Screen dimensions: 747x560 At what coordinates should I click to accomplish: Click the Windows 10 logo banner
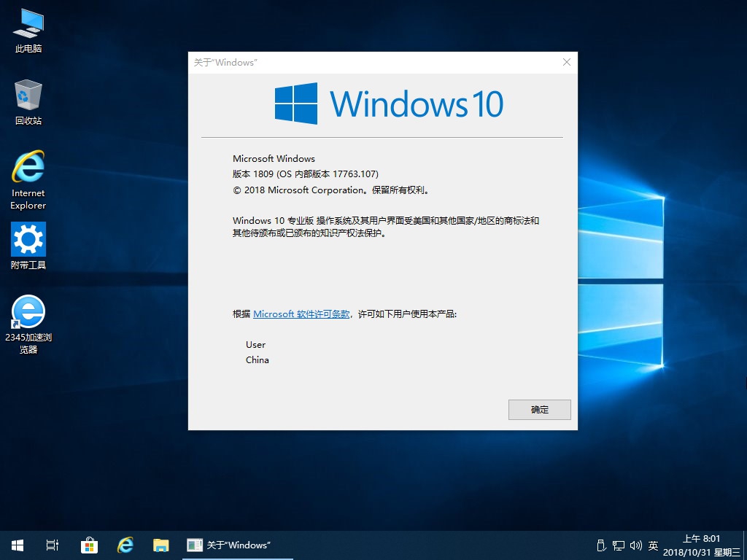pos(389,104)
